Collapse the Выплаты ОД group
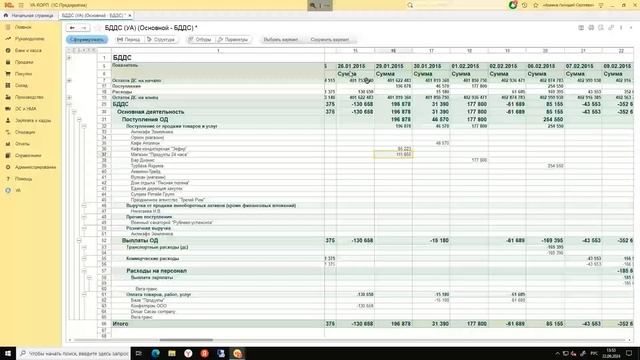Image resolution: width=640 pixels, height=360 pixels. 79,240
